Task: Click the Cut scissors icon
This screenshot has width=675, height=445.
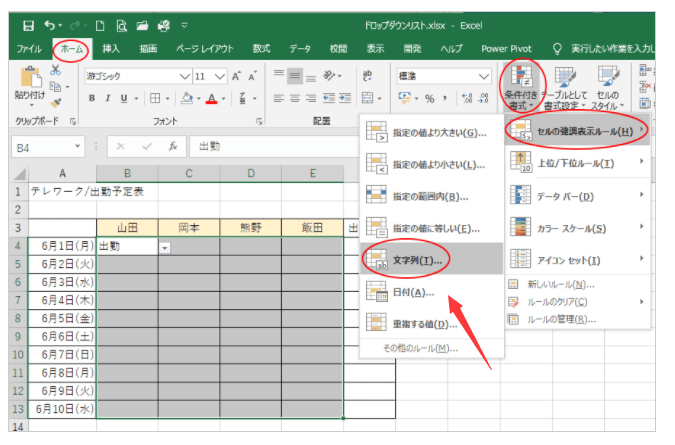Action: tap(55, 71)
